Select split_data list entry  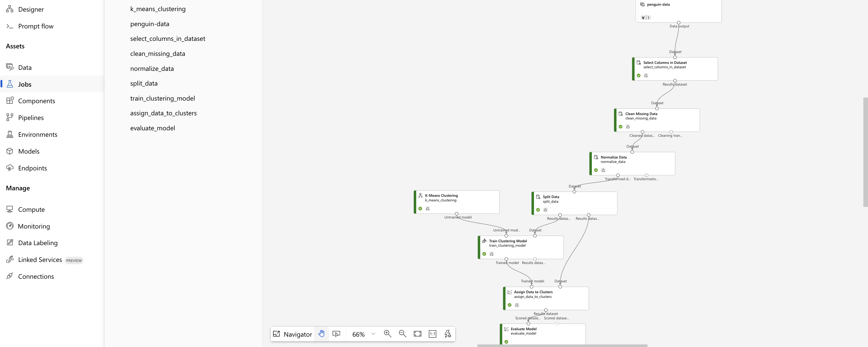[x=144, y=84]
